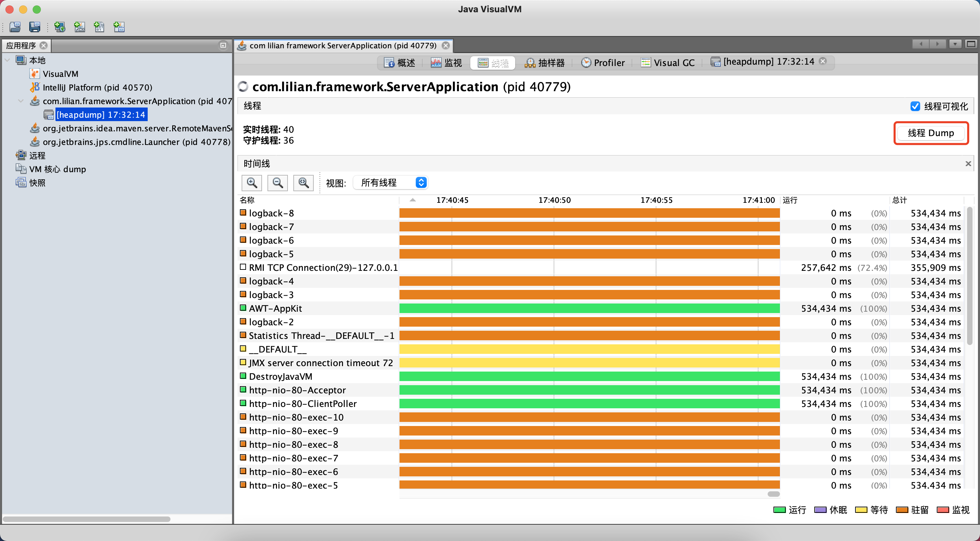Click the 驻留 orange legend swatch
This screenshot has height=541, width=980.
tap(902, 510)
